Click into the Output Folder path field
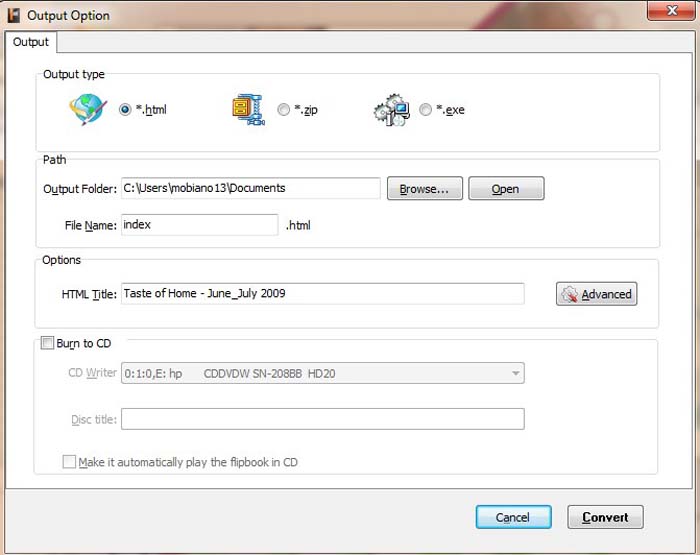This screenshot has width=700, height=555. click(x=251, y=188)
